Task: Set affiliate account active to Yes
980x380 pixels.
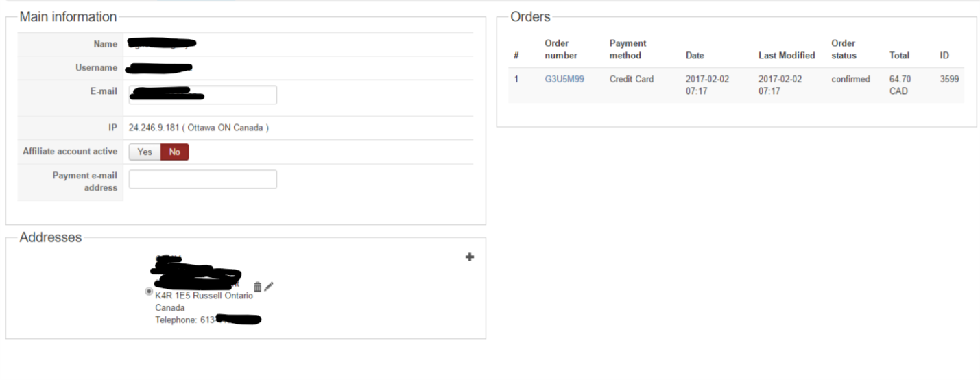Action: tap(145, 152)
